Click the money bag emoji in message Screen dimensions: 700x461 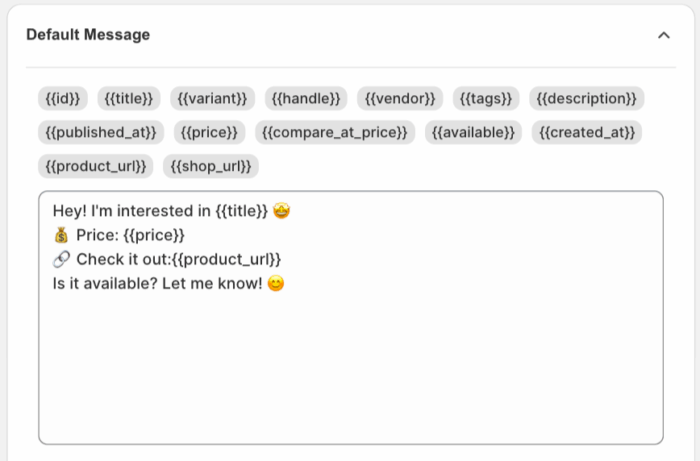[x=61, y=236]
